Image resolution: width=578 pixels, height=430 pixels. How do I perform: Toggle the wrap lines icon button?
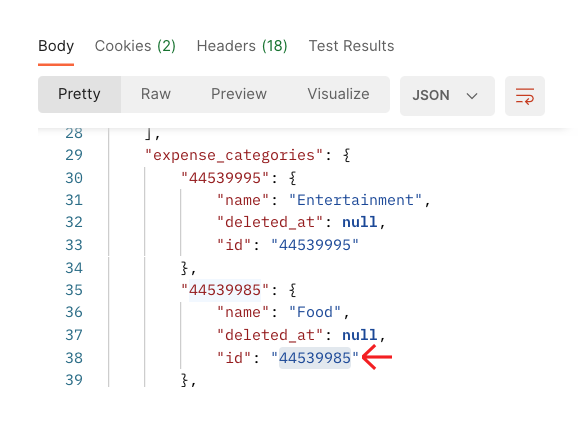(525, 96)
